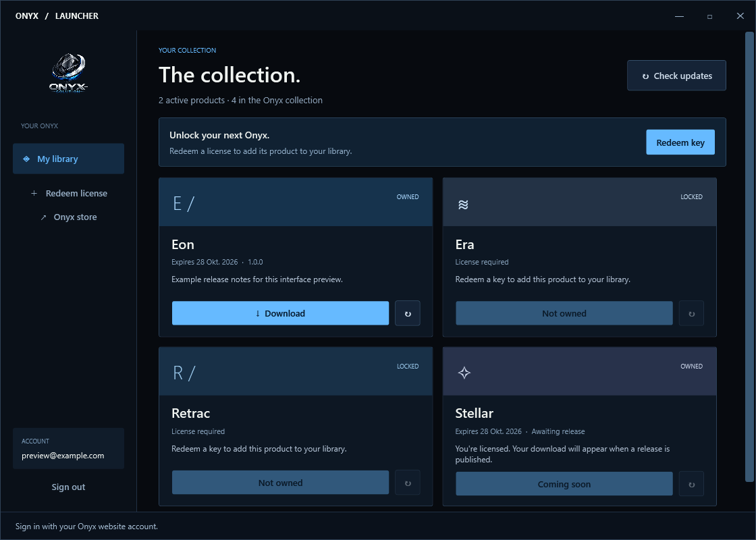Click the Onyx logo in the sidebar
Image resolution: width=756 pixels, height=540 pixels.
[x=68, y=73]
